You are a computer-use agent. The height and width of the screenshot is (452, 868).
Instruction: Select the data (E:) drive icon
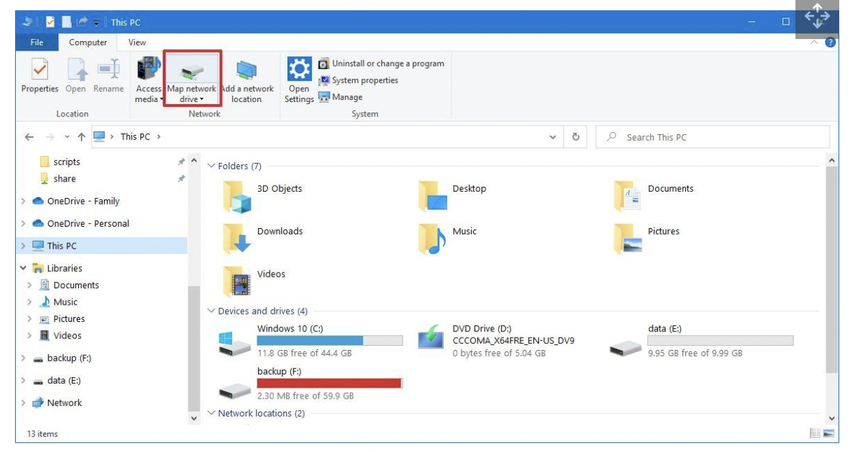626,348
